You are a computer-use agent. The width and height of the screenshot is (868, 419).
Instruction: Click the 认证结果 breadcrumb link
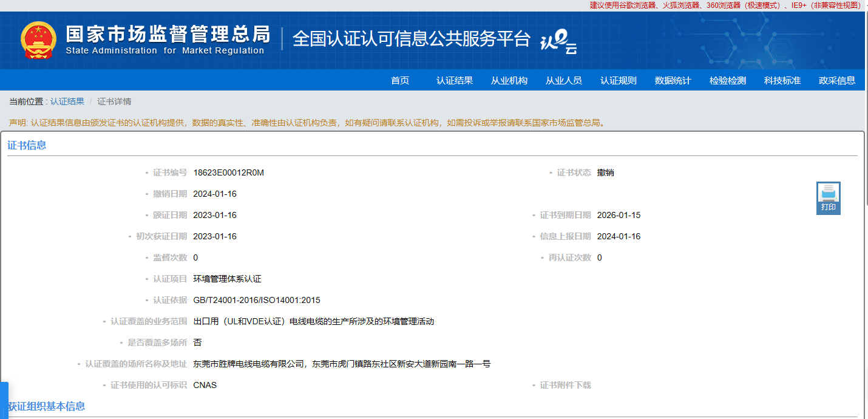67,101
